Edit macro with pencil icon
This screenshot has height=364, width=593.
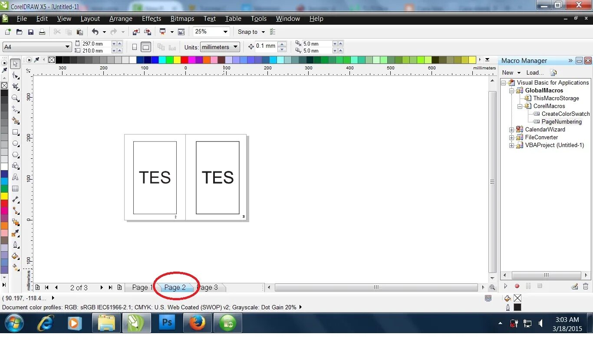tap(575, 286)
